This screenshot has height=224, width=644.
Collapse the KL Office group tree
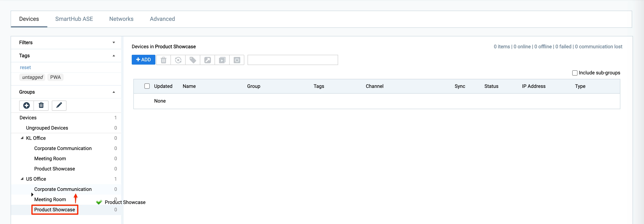pos(22,138)
